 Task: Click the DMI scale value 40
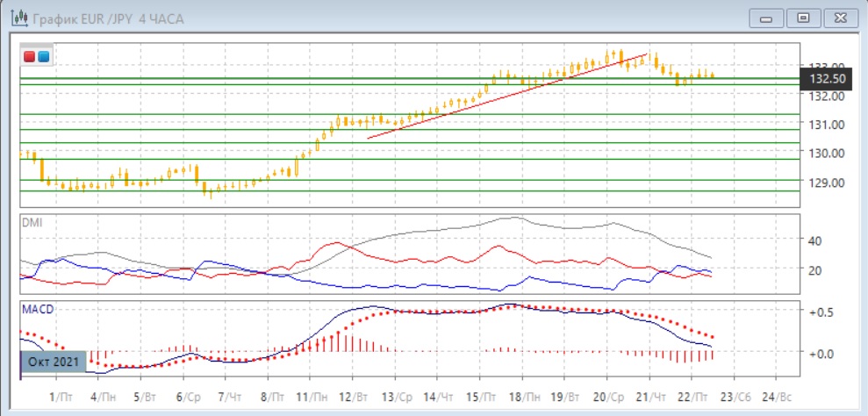(x=814, y=240)
